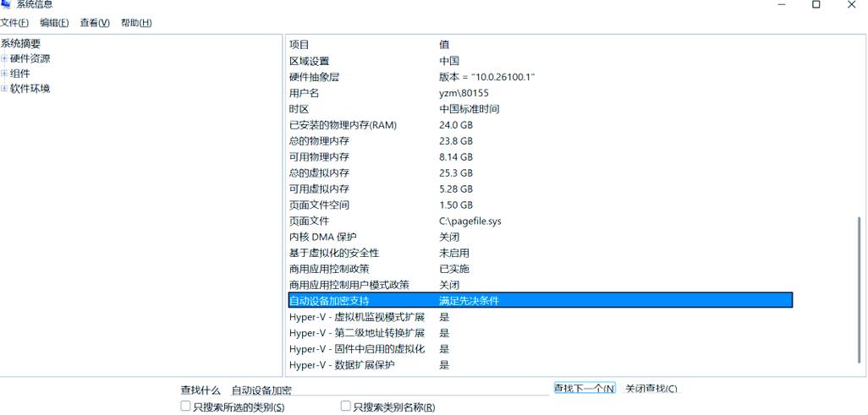Image resolution: width=868 pixels, height=415 pixels.
Task: Open the 编辑(E) menu
Action: [54, 23]
